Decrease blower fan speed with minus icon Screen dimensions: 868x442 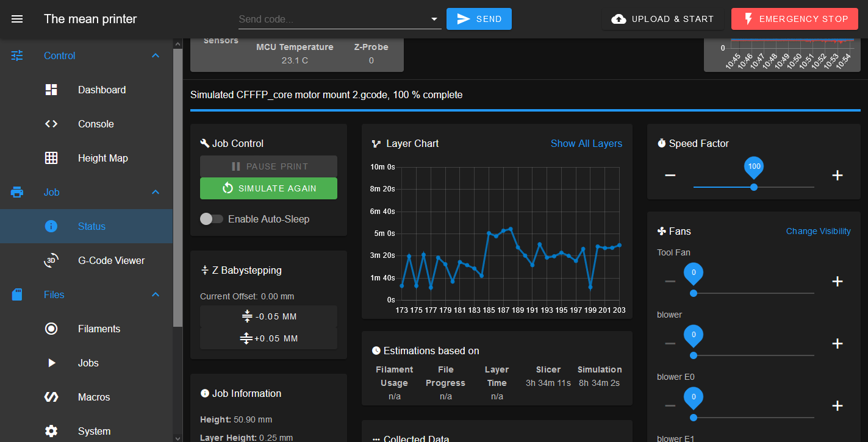(x=670, y=344)
